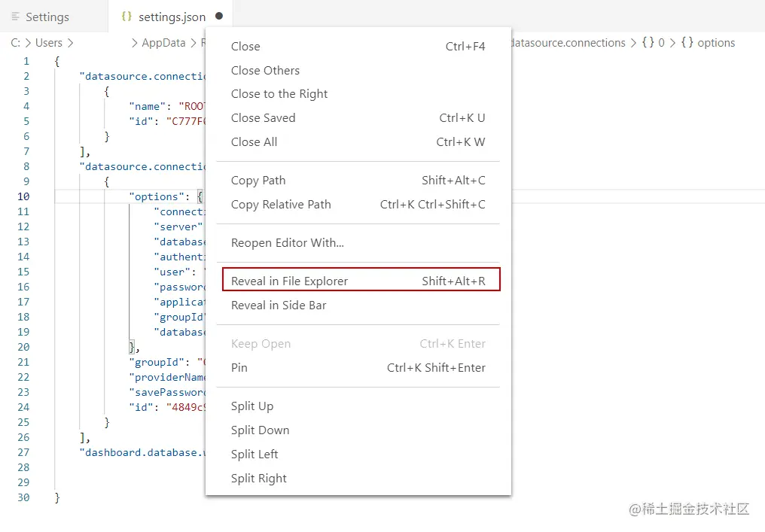Click line number 10 in the gutter
This screenshot has width=765, height=532.
pos(23,196)
